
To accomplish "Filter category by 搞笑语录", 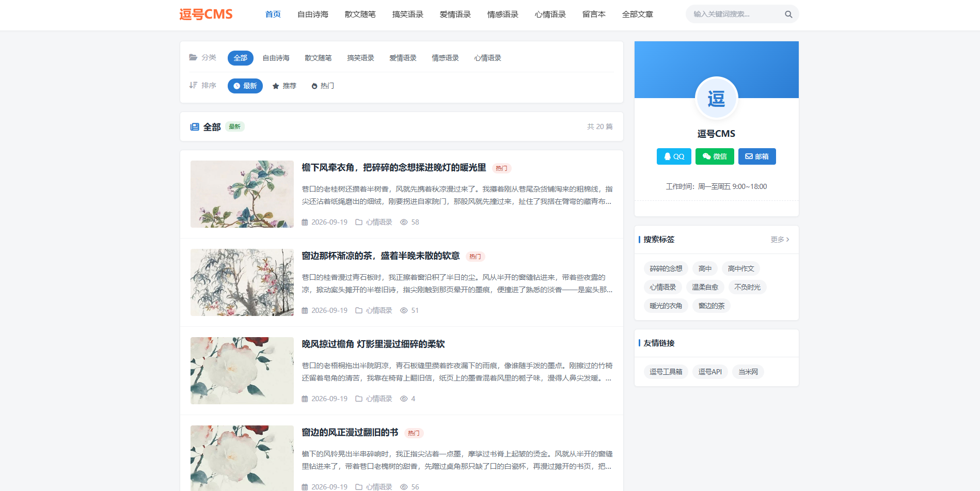I will pyautogui.click(x=360, y=58).
